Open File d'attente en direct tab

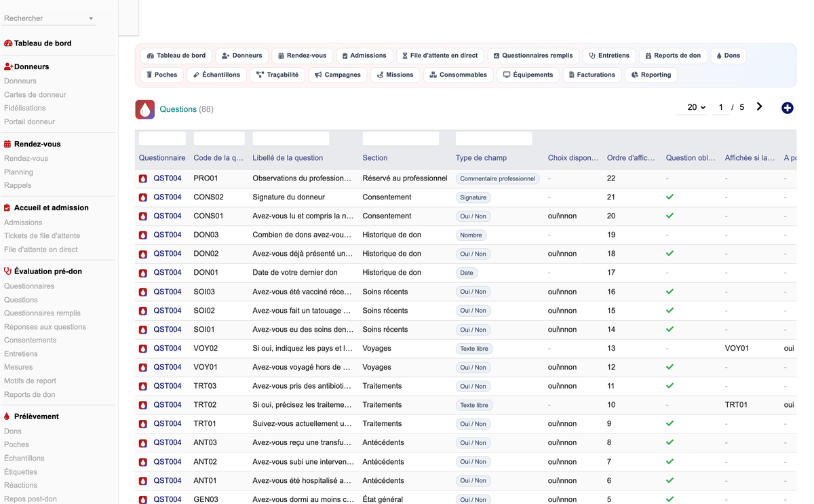440,56
